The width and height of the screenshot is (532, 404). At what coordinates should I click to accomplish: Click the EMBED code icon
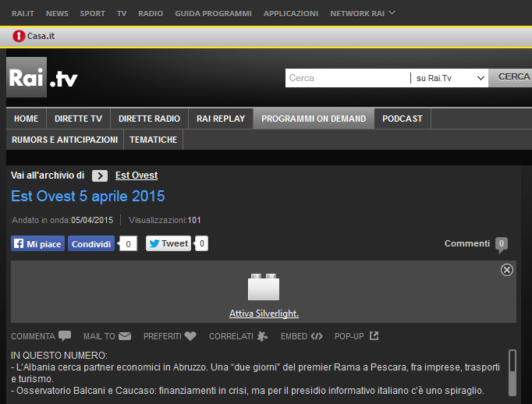click(317, 336)
